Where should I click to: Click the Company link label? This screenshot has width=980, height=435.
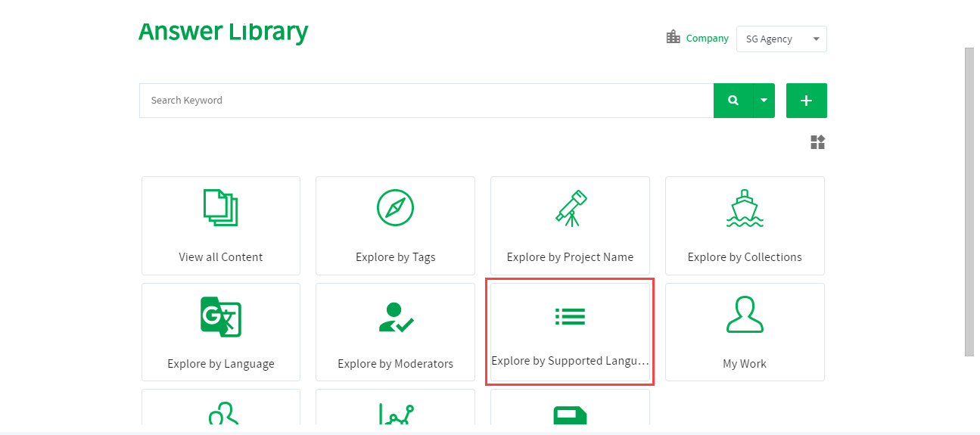(708, 38)
